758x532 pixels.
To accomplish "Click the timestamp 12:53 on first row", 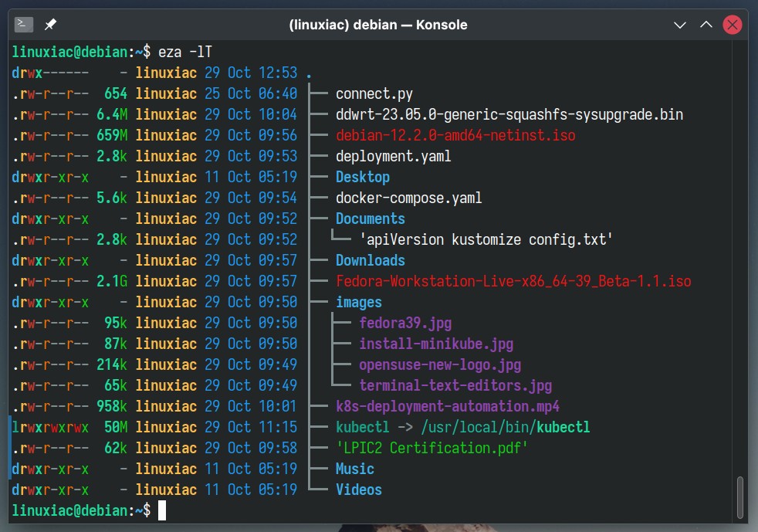I will coord(278,73).
